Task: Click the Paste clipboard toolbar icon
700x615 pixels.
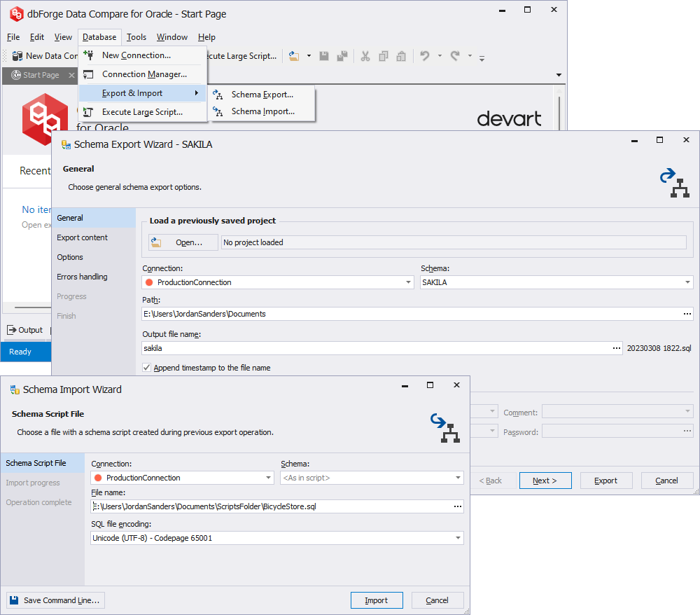Action: [x=401, y=56]
